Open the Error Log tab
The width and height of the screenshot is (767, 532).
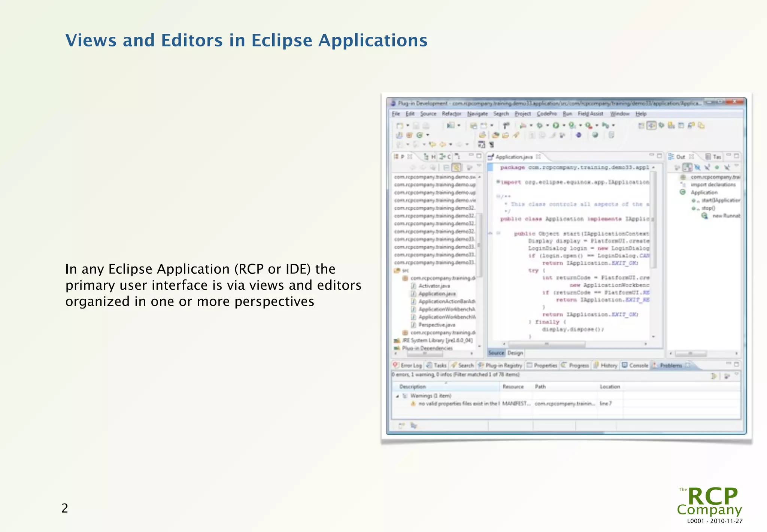pos(407,365)
